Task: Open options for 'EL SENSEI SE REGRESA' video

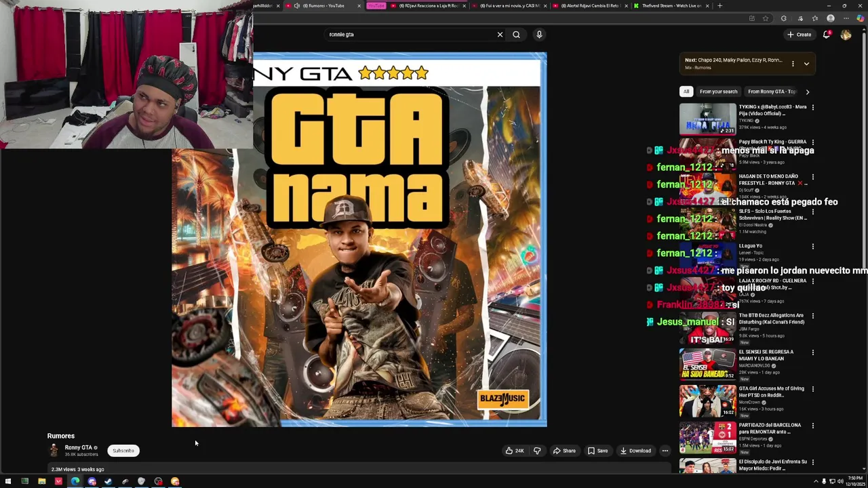Action: click(x=812, y=352)
